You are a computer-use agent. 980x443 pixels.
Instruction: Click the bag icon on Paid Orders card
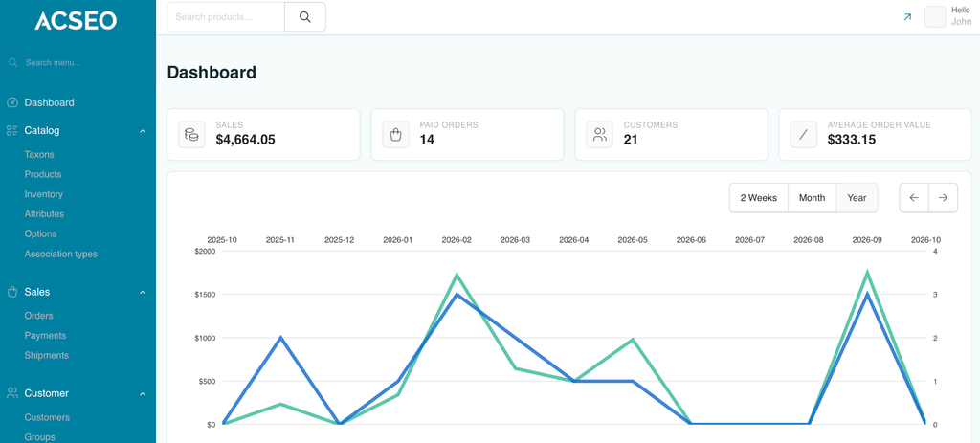(x=395, y=134)
